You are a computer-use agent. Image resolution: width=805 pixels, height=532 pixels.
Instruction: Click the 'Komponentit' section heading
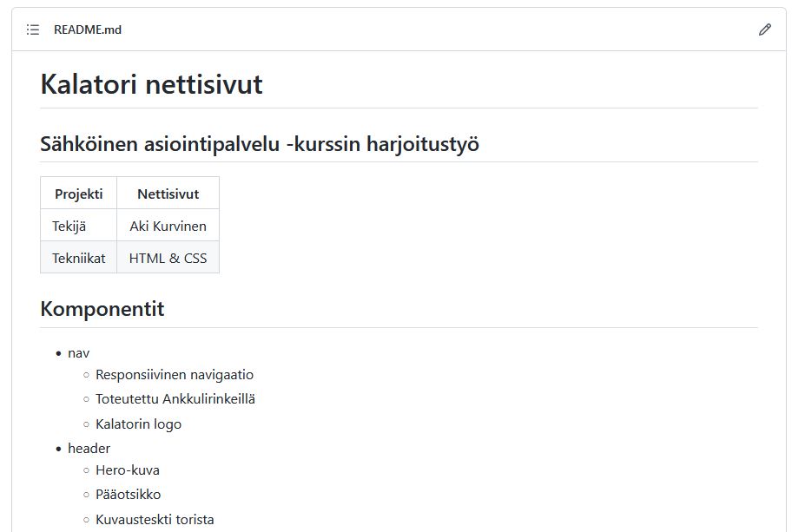pos(102,308)
